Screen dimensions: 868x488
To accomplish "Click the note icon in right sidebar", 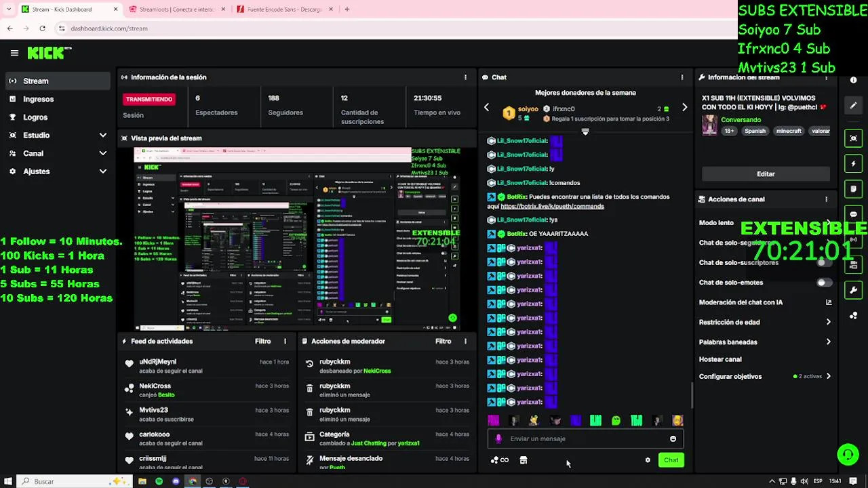I will pyautogui.click(x=853, y=188).
